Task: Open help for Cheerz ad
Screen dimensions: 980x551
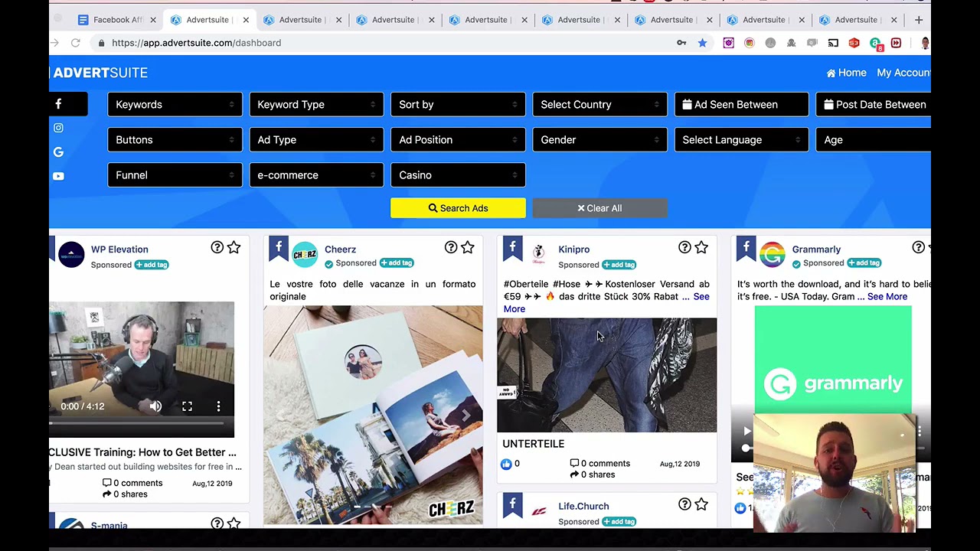Action: coord(451,247)
